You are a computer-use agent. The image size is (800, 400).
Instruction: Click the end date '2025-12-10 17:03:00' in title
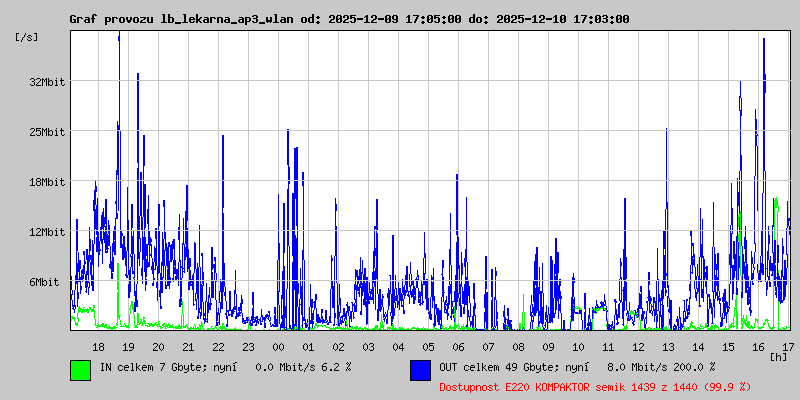563,19
